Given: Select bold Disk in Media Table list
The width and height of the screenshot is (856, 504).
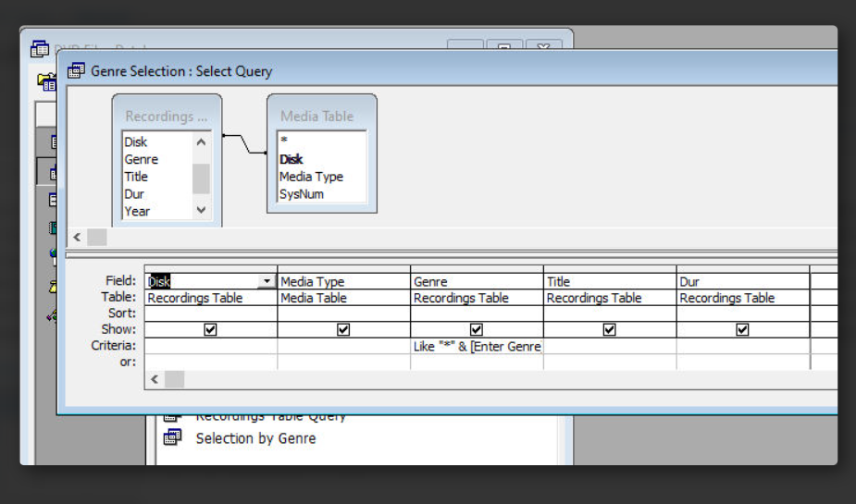Looking at the screenshot, I should pos(291,159).
